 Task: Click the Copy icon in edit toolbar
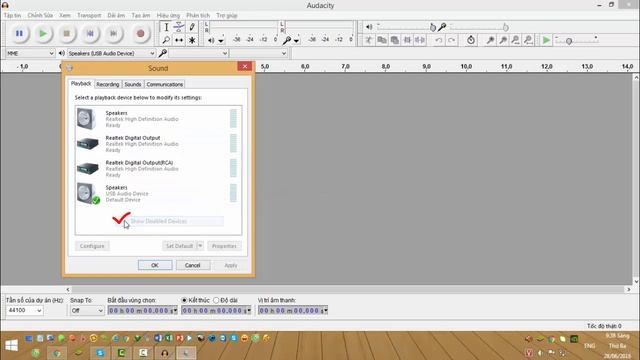(x=382, y=40)
